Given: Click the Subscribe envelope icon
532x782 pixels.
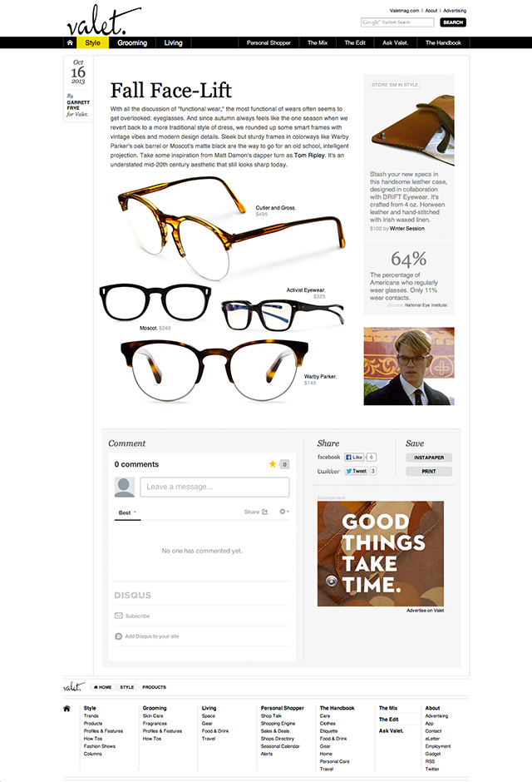Looking at the screenshot, I should coord(119,616).
